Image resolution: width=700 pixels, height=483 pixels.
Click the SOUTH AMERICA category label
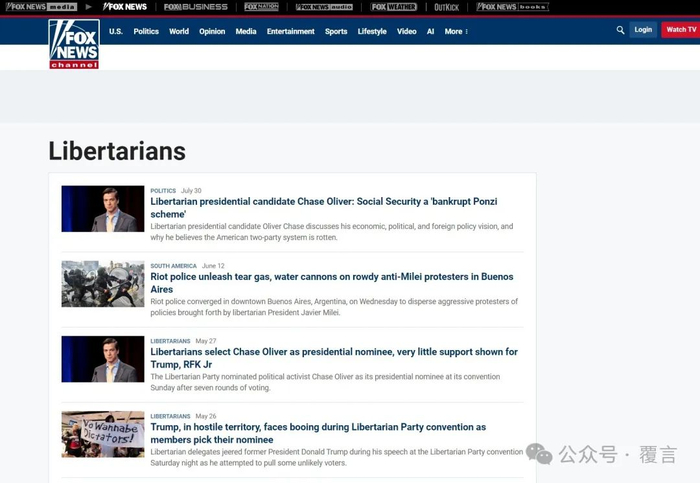coord(173,266)
